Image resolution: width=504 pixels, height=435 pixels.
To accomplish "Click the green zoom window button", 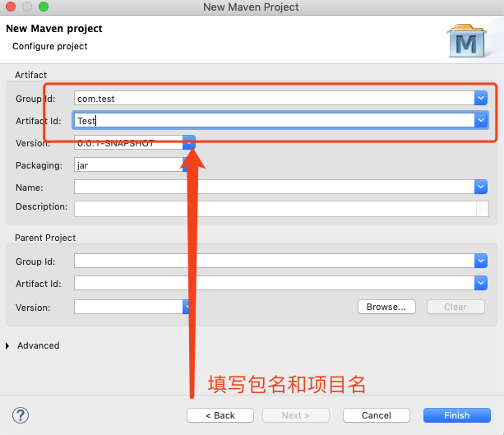I will click(x=44, y=7).
